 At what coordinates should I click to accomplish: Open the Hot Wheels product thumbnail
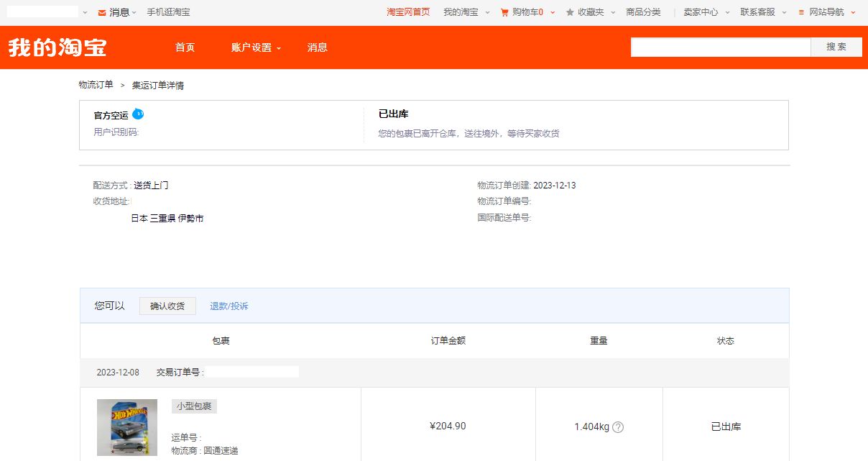[127, 429]
